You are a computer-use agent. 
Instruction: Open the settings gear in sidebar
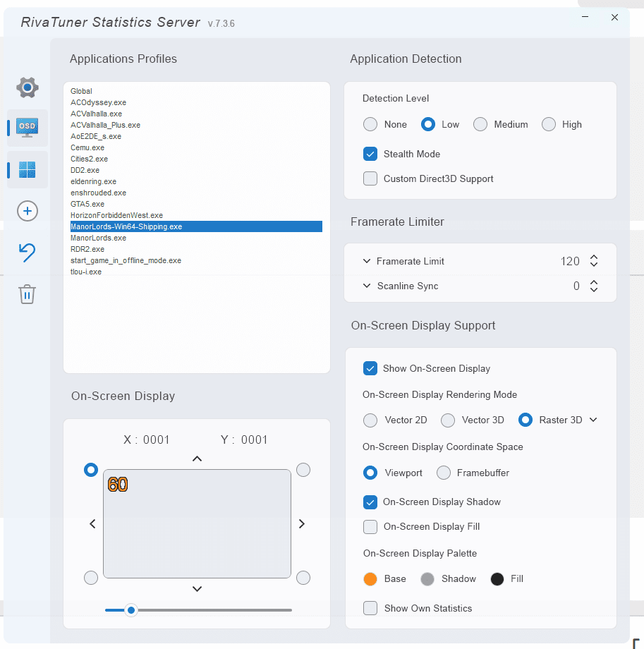(x=28, y=87)
